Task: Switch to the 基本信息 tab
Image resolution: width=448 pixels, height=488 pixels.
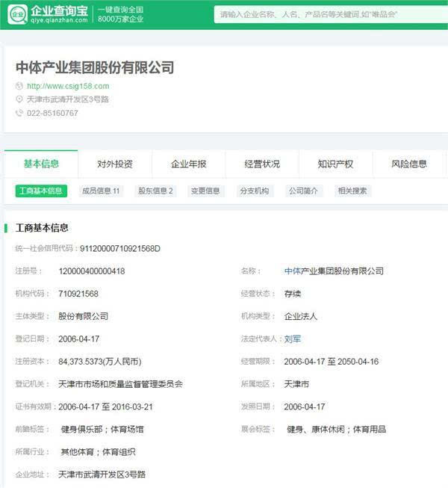Action: pos(41,164)
